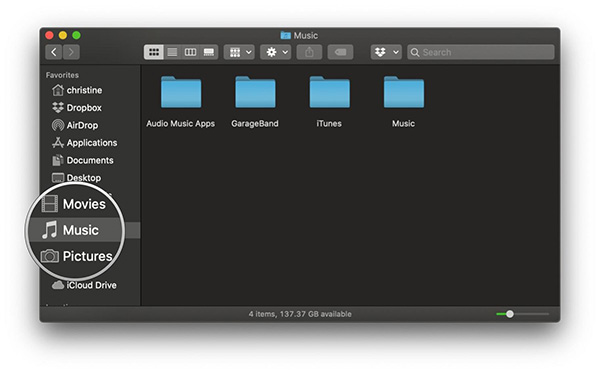Switch to icon view
The image size is (600, 374).
[x=154, y=52]
